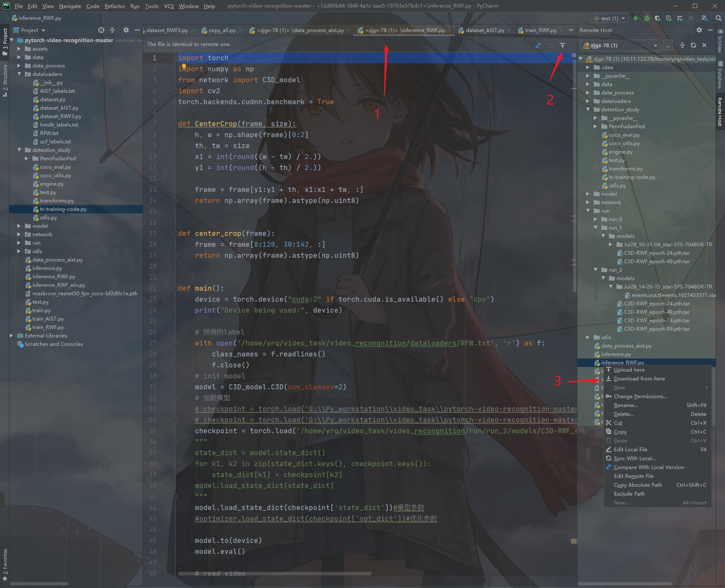Viewport: 725px width, 588px height.
Task: Switch to dataset_AIST.py tab
Action: 484,30
